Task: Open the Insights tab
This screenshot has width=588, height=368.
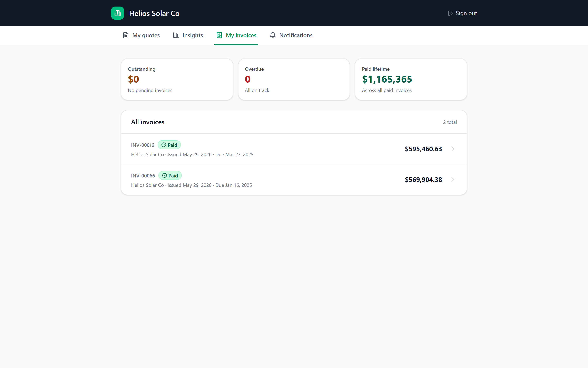Action: click(x=188, y=35)
